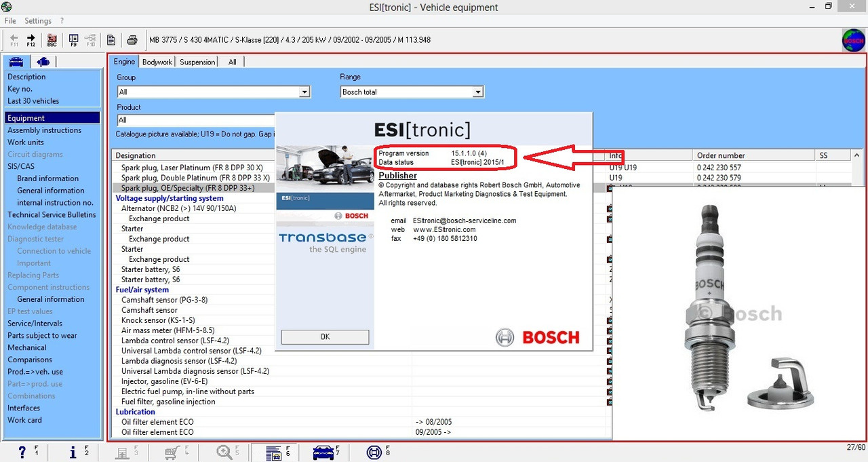868x462 pixels.
Task: Select the engine component sidebar tab icon
Action: (x=43, y=62)
